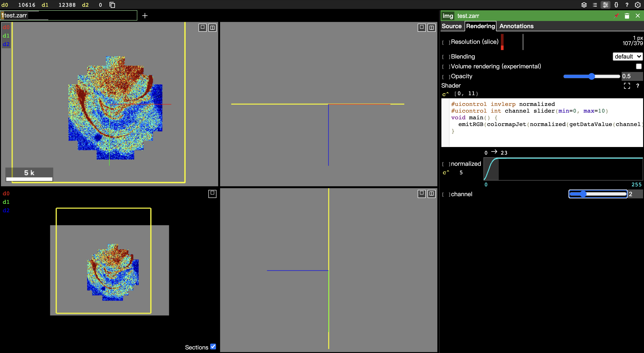Toggle the Sections checkbox

pyautogui.click(x=213, y=347)
